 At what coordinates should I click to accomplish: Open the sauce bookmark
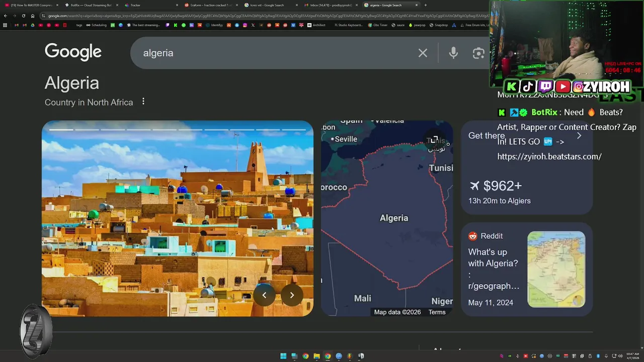[x=398, y=25]
